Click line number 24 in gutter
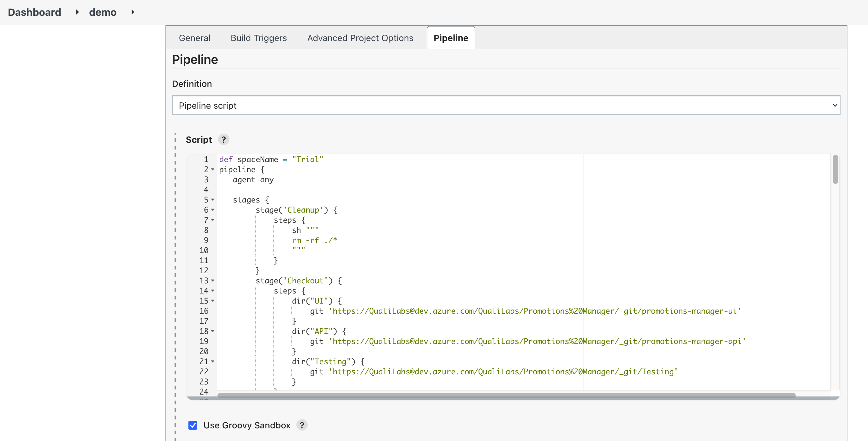This screenshot has width=868, height=441. pyautogui.click(x=204, y=391)
